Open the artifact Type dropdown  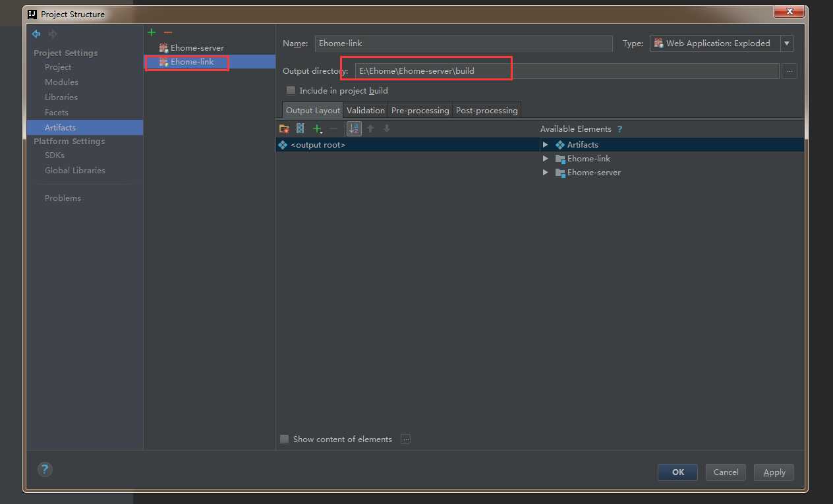(x=787, y=43)
